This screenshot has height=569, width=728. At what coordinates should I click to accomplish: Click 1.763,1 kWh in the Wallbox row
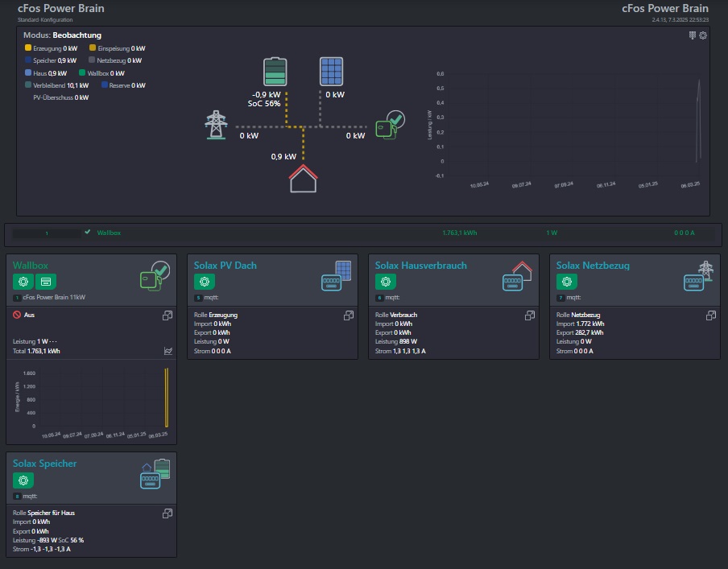click(460, 233)
